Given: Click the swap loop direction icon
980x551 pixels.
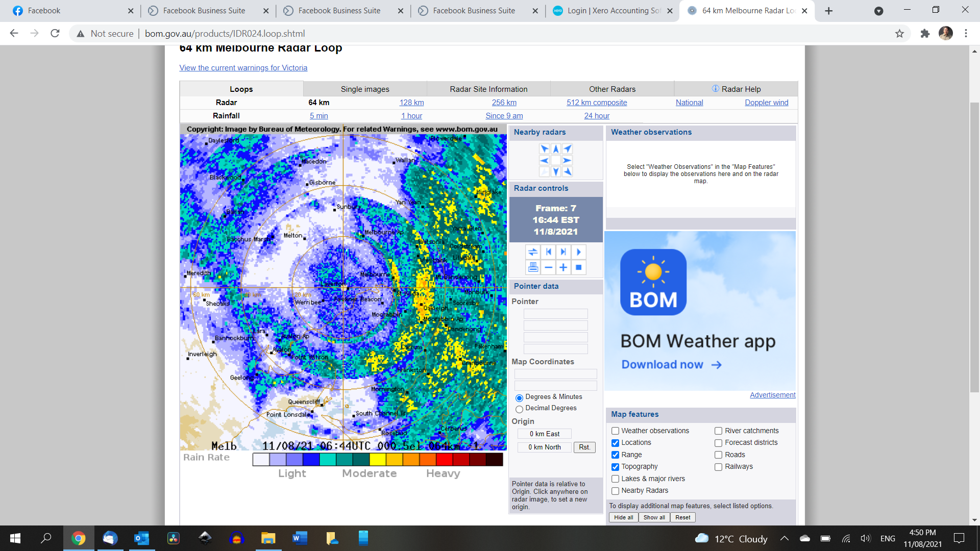Looking at the screenshot, I should pos(533,252).
